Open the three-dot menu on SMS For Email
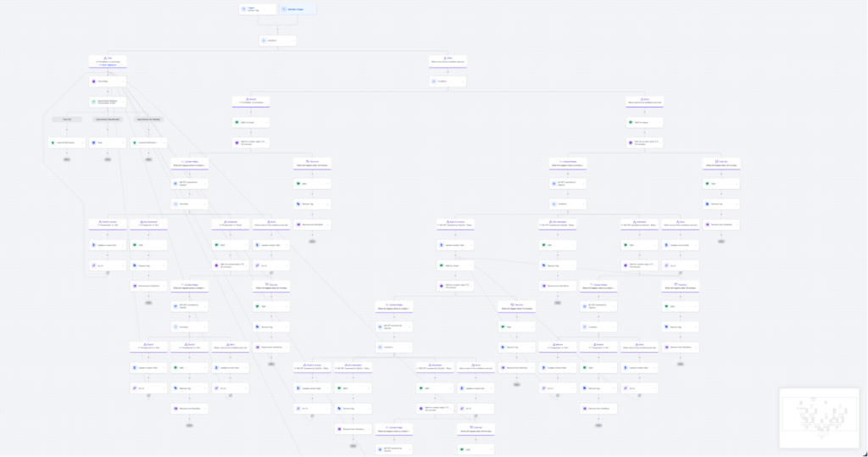 click(x=266, y=122)
